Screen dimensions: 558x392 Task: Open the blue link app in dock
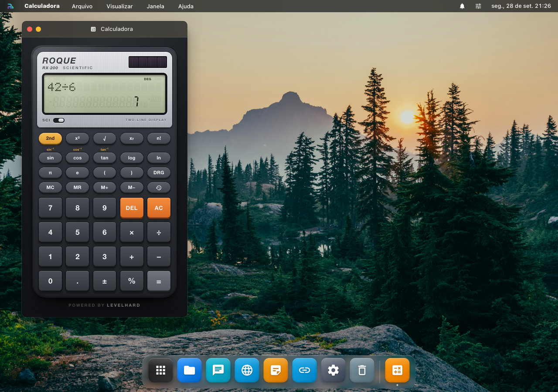(x=304, y=370)
